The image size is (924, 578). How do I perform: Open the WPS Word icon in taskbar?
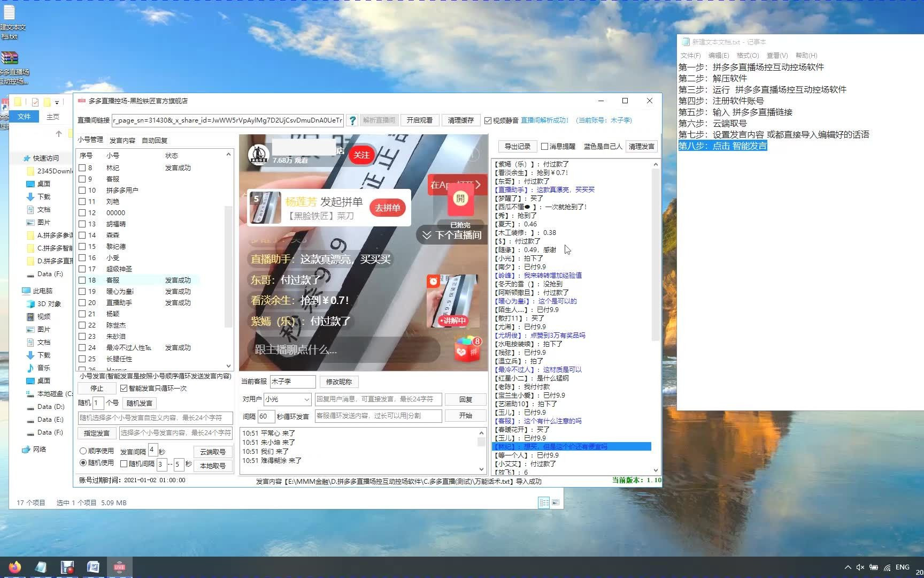point(93,567)
